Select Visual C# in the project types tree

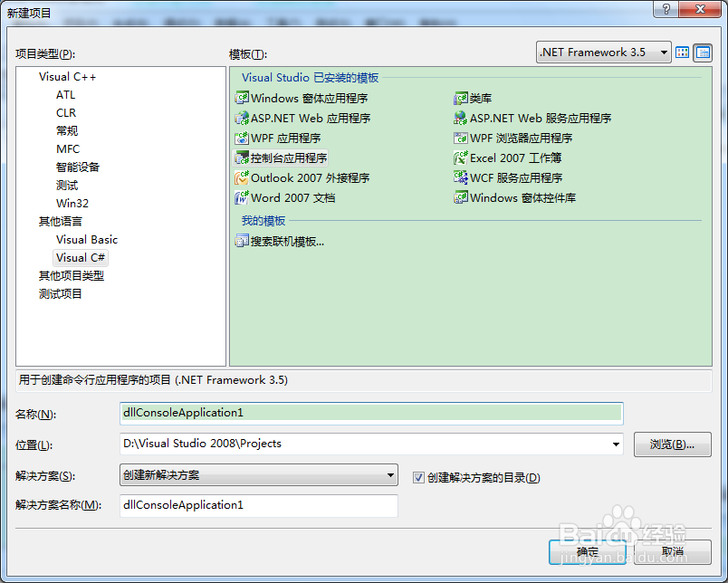pos(80,257)
